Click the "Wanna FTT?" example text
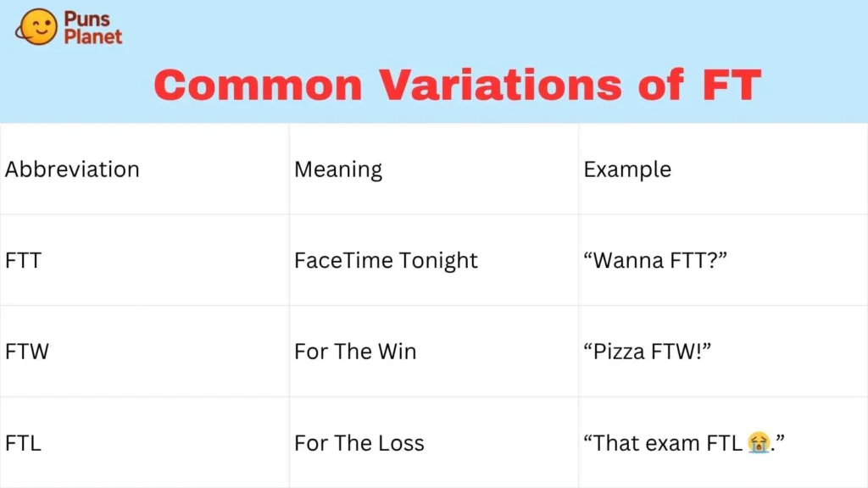The image size is (868, 488). [655, 261]
